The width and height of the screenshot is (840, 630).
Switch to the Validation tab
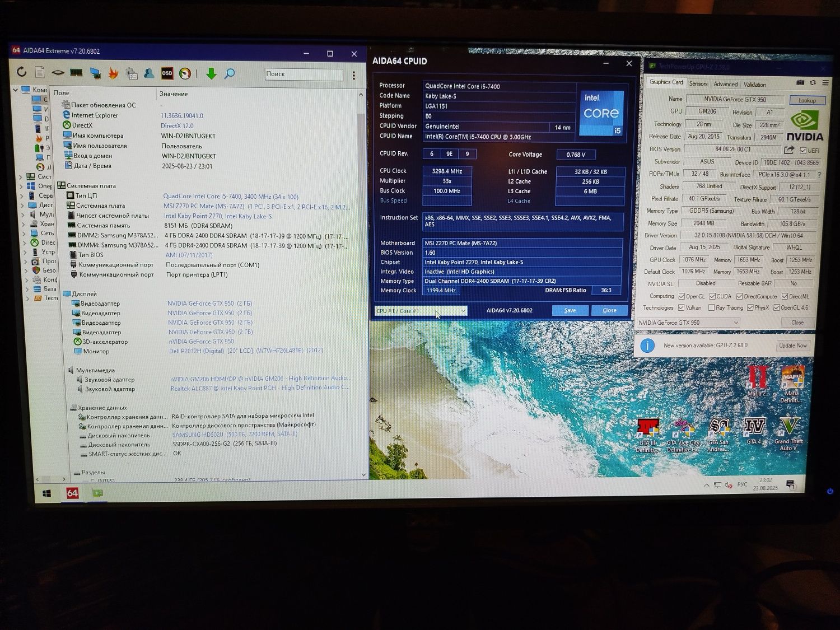755,85
